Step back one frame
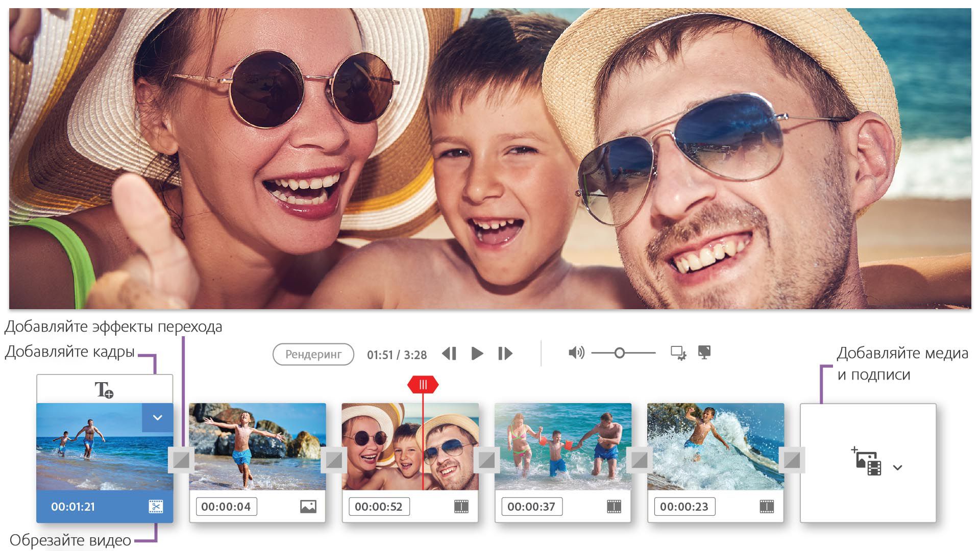The width and height of the screenshot is (980, 551). [449, 354]
